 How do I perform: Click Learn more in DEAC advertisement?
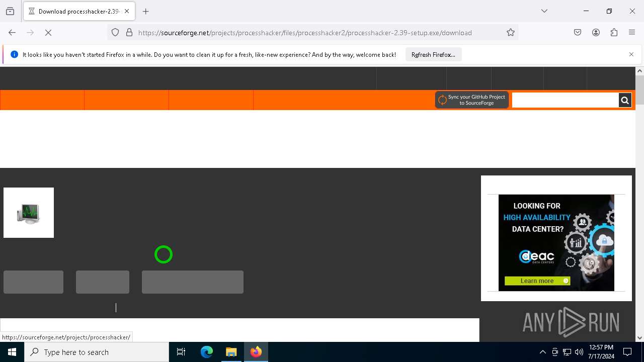[537, 281]
